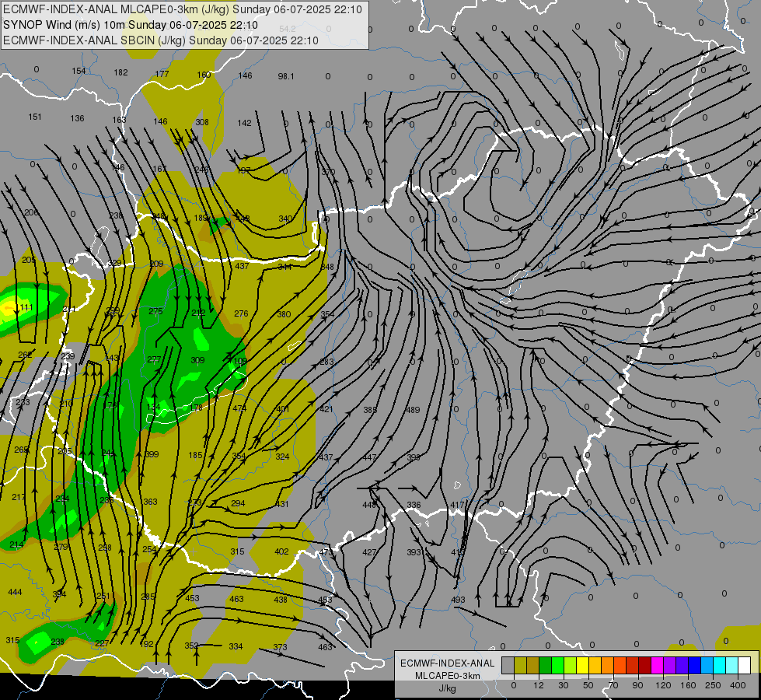Click the legend tick label 12
The width and height of the screenshot is (761, 700).
click(538, 685)
